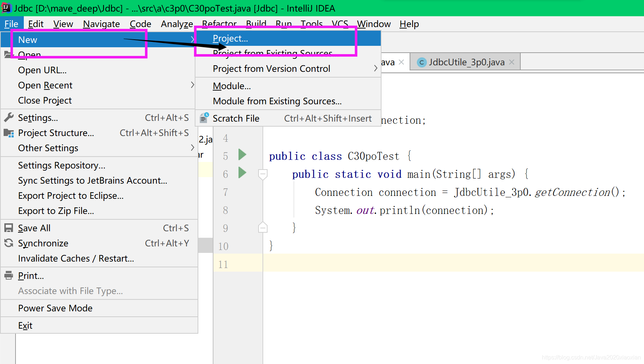
Task: Click 'String[]' parameter type in main
Action: 459,174
